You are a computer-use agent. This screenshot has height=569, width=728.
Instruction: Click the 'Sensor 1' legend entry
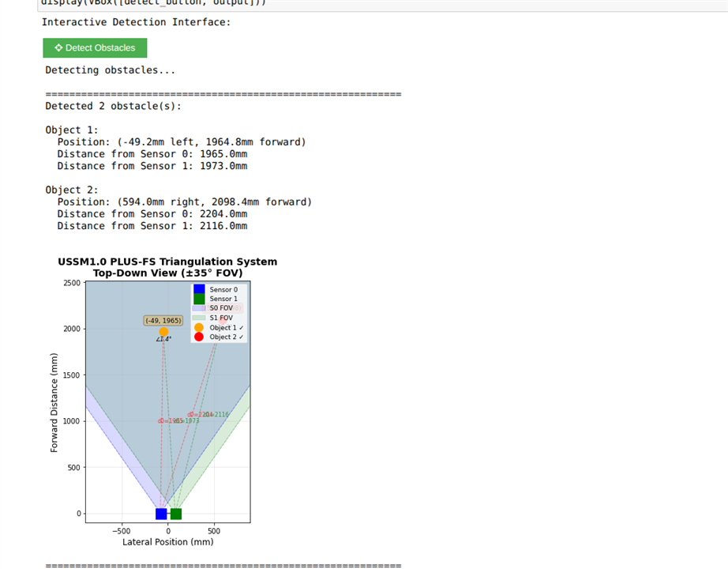216,299
